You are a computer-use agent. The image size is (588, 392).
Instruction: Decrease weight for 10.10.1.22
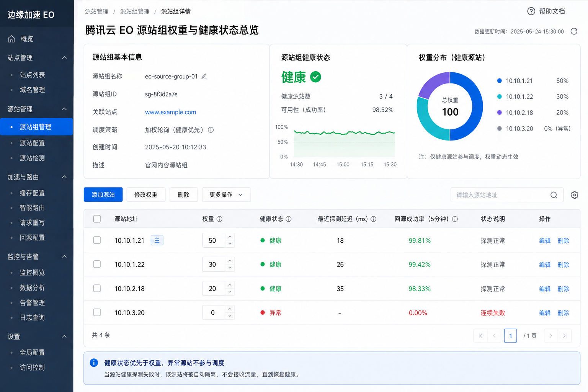click(230, 268)
